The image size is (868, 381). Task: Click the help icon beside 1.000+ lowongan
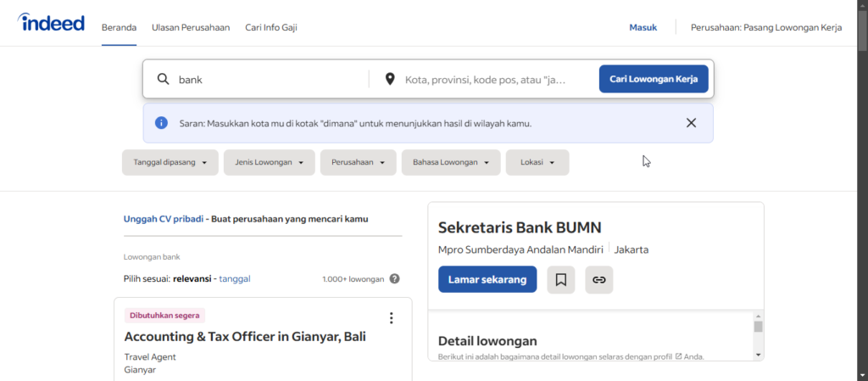(x=394, y=278)
